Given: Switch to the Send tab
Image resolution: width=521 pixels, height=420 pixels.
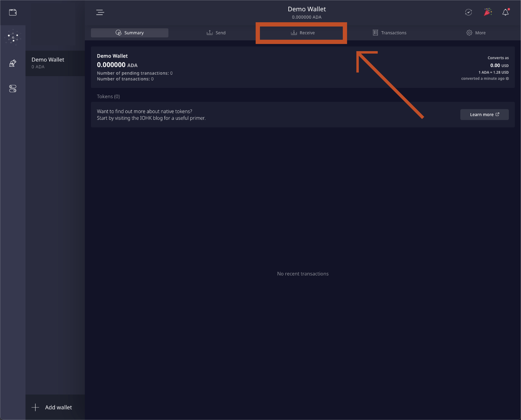Looking at the screenshot, I should pyautogui.click(x=216, y=33).
